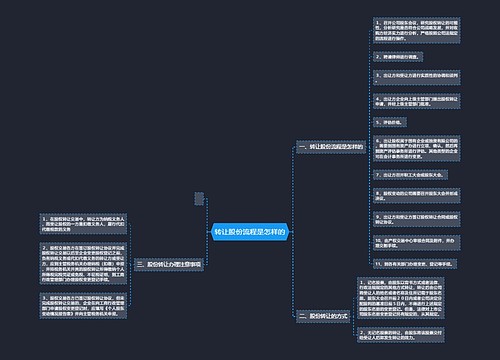
Task: Select step 9 node about signing the transfer contract
Action: [417, 219]
